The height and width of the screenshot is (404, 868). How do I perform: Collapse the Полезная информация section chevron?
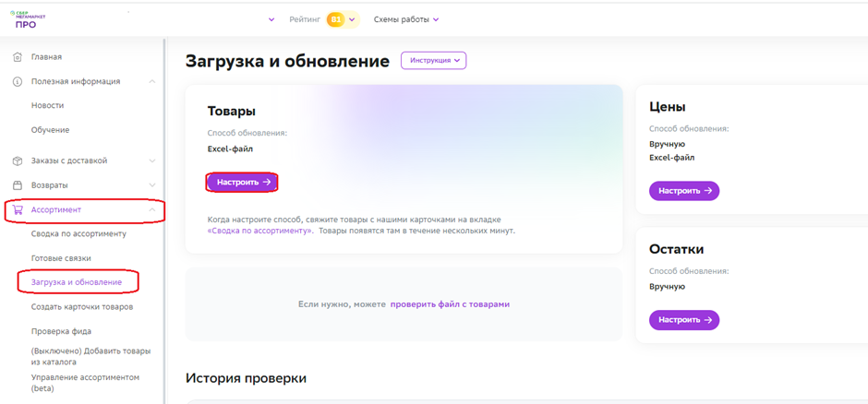pos(152,81)
